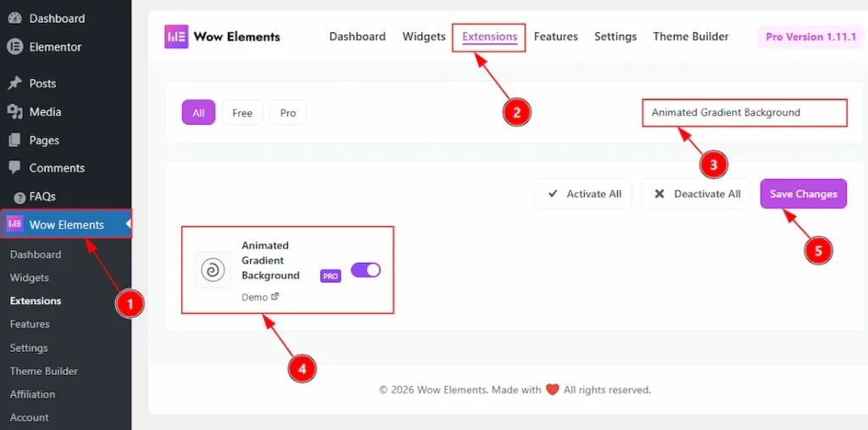Image resolution: width=868 pixels, height=430 pixels.
Task: Switch to the Widgets tab in top navigation
Action: (x=424, y=36)
